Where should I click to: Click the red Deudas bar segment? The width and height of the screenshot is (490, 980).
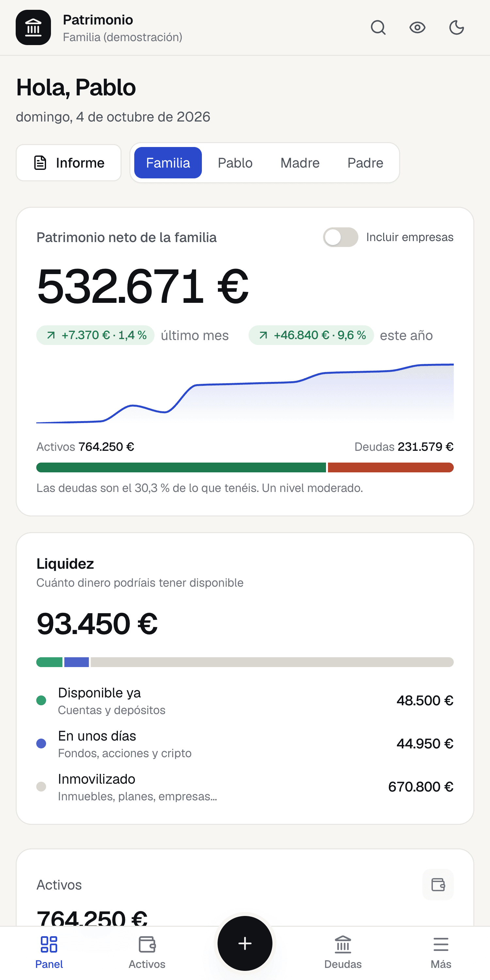tap(391, 467)
